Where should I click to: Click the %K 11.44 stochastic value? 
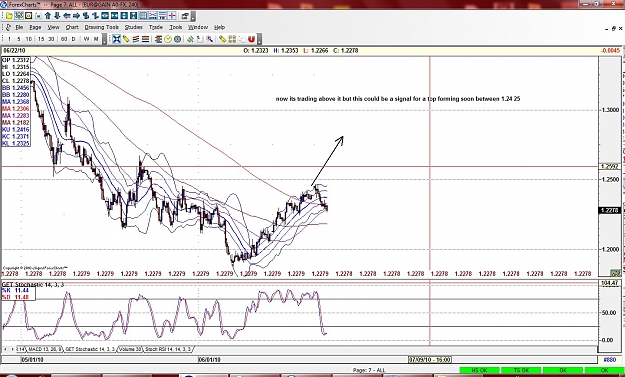click(x=16, y=291)
